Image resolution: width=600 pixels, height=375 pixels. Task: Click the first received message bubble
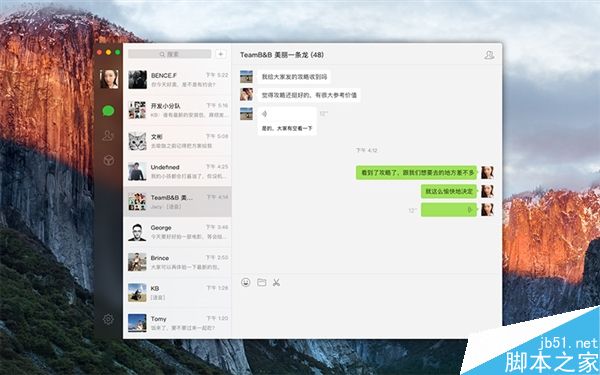tap(294, 77)
